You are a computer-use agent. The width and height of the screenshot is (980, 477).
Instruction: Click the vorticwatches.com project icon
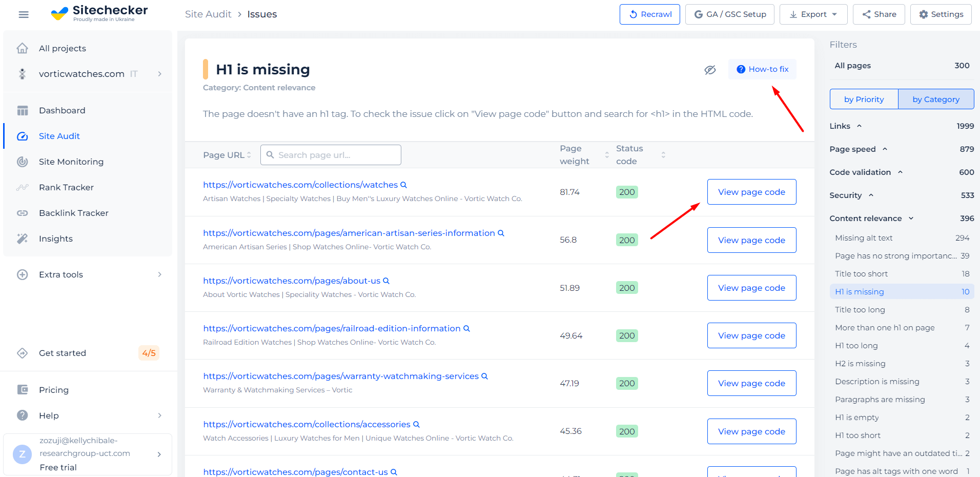tap(23, 74)
